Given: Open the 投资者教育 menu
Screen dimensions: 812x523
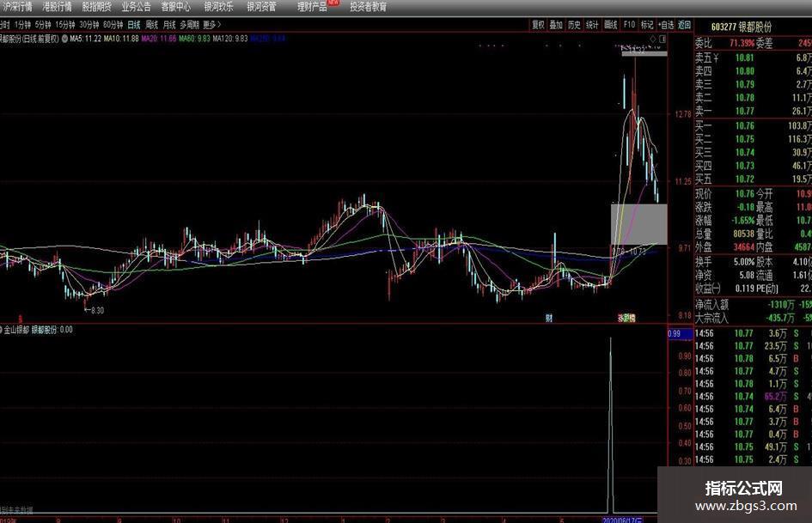Looking at the screenshot, I should pyautogui.click(x=369, y=7).
